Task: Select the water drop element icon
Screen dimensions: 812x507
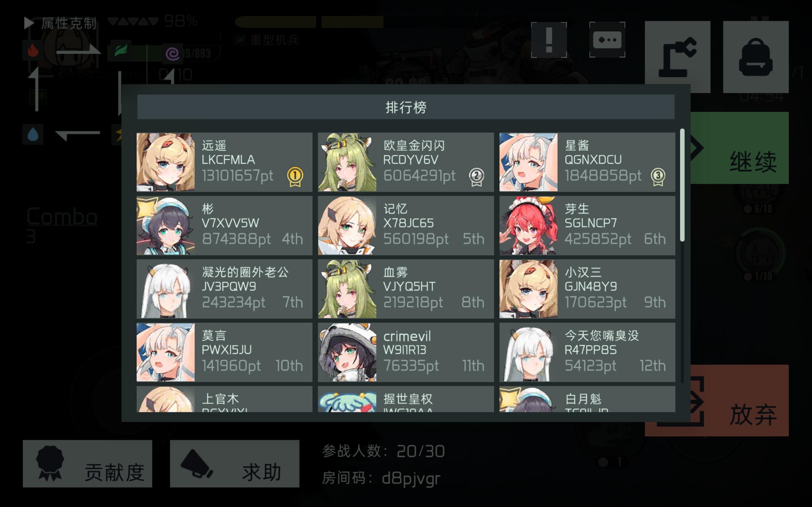Action: pyautogui.click(x=33, y=134)
